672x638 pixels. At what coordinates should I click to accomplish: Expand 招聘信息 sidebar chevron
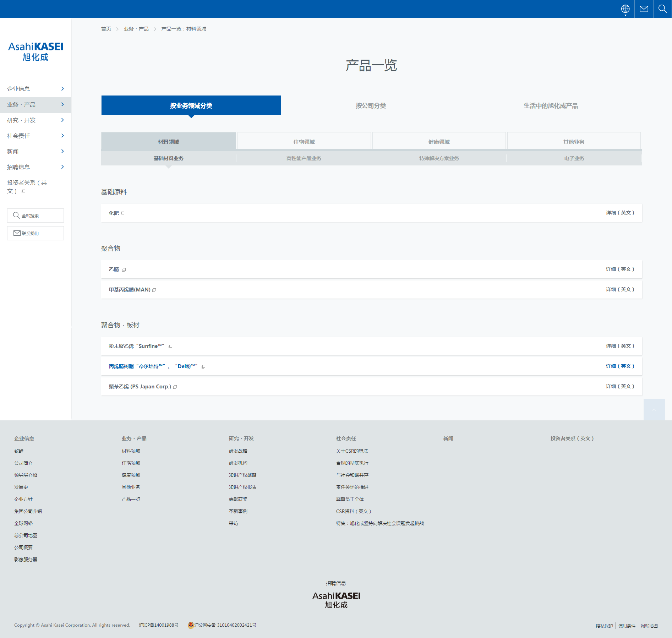62,167
